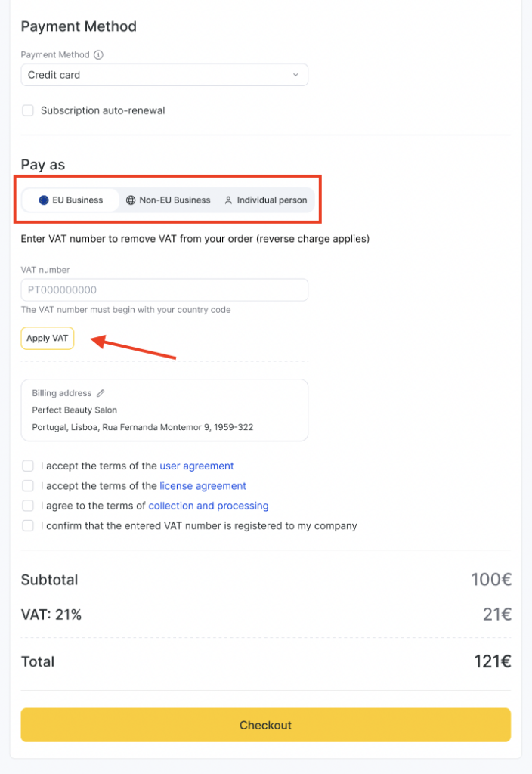
Task: Focus the VAT number input field
Action: pyautogui.click(x=164, y=290)
